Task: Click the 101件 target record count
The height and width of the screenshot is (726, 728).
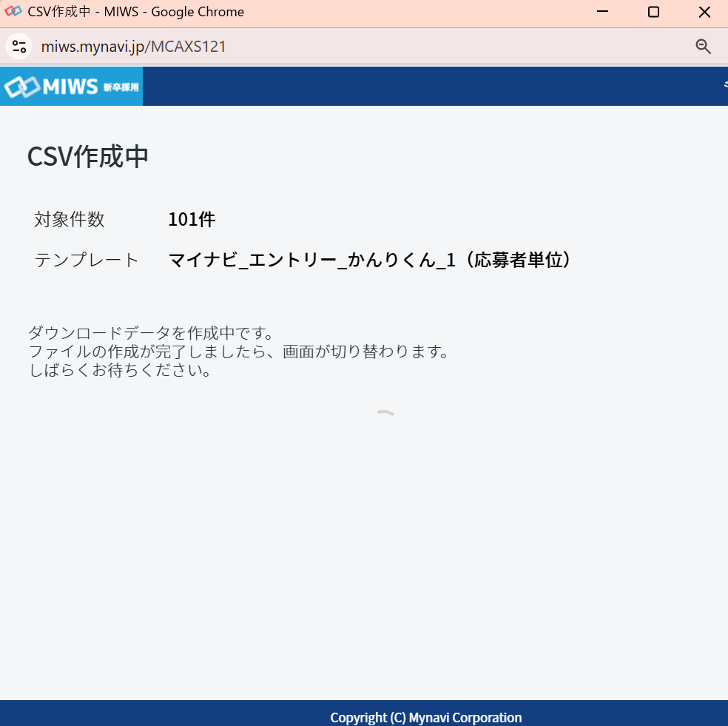Action: (191, 219)
